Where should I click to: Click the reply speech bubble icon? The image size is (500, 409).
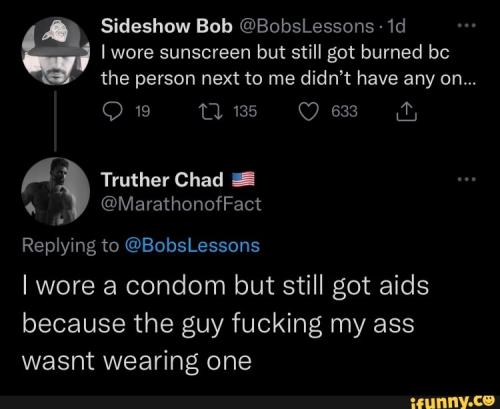pos(112,112)
